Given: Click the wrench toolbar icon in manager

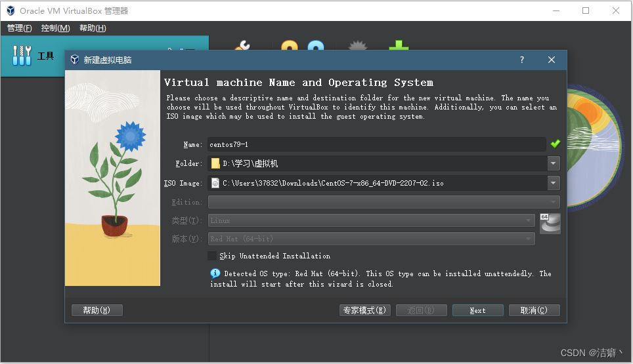Looking at the screenshot, I should click(242, 45).
